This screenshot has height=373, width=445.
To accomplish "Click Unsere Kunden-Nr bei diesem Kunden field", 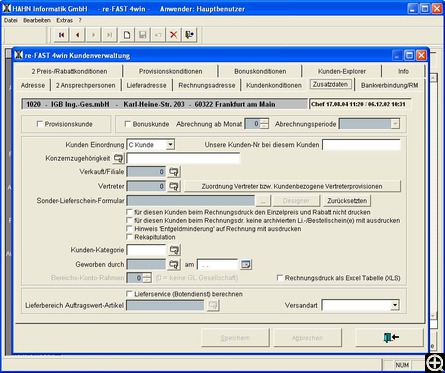I will (361, 145).
